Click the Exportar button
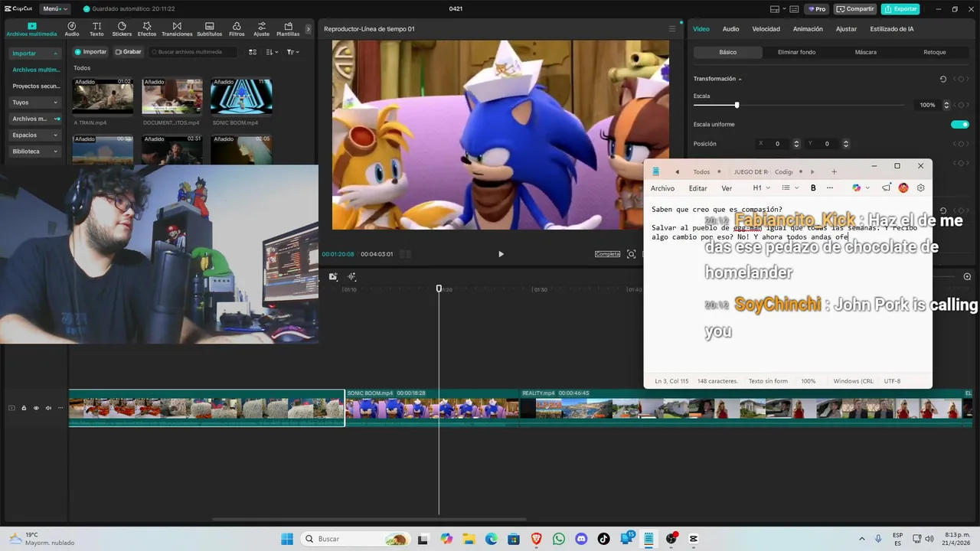980x551 pixels. click(900, 9)
